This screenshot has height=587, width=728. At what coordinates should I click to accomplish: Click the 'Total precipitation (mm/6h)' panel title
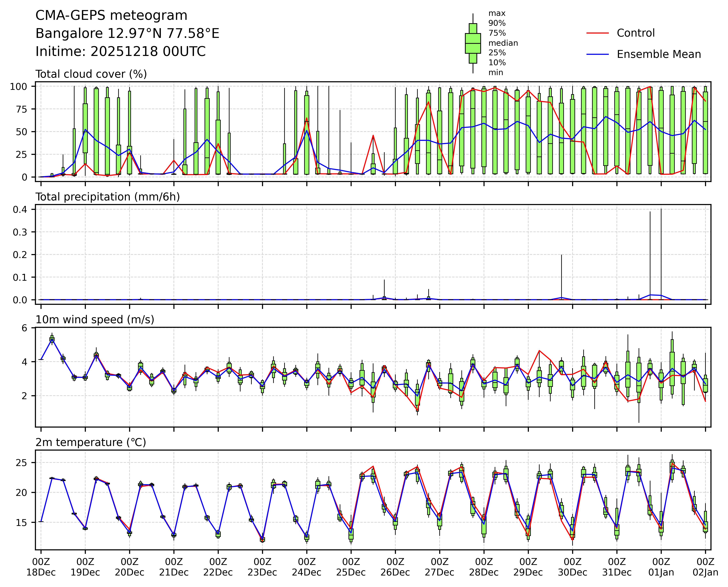[108, 197]
